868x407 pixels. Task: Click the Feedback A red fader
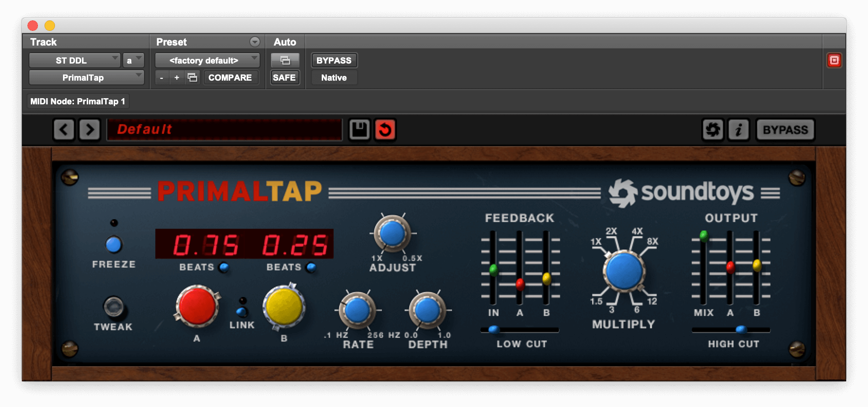click(520, 284)
